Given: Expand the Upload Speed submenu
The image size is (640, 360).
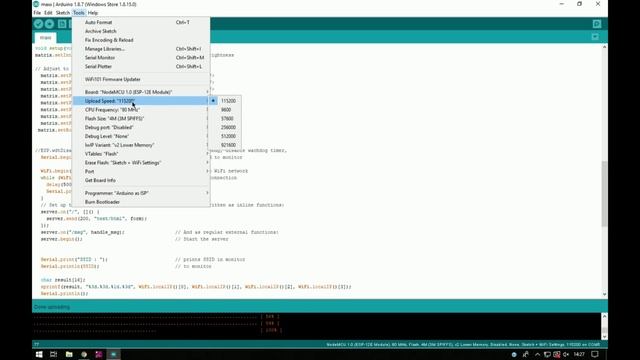Looking at the screenshot, I should [141, 101].
